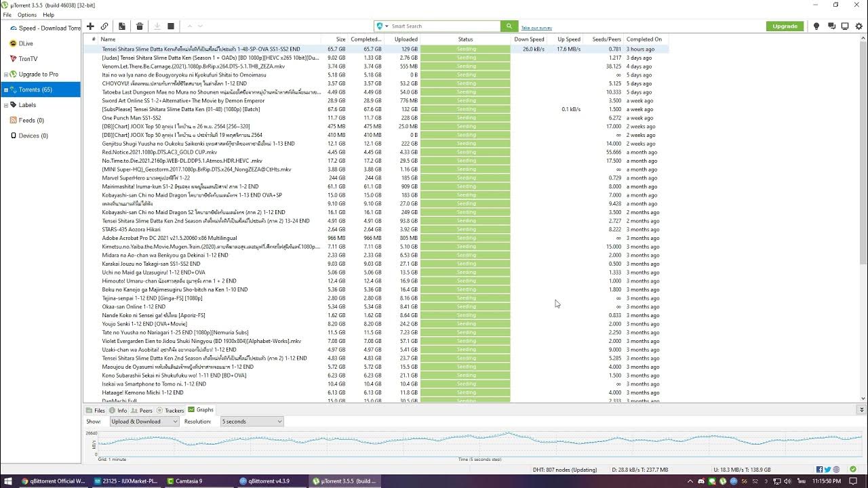868x488 pixels.
Task: Click the green search magnifier button
Action: click(x=509, y=26)
